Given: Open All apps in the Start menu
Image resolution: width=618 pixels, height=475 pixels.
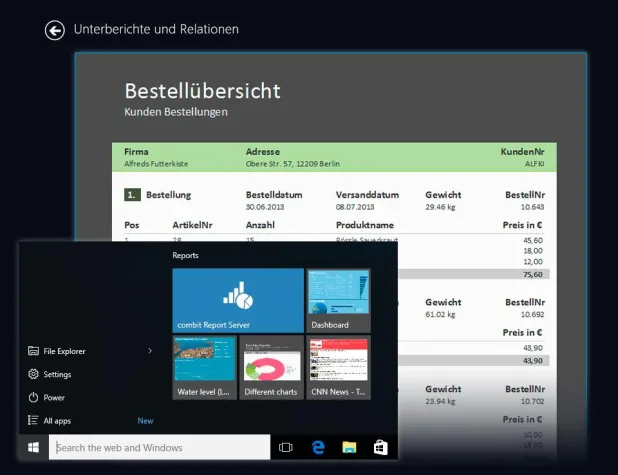Looking at the screenshot, I should (57, 421).
